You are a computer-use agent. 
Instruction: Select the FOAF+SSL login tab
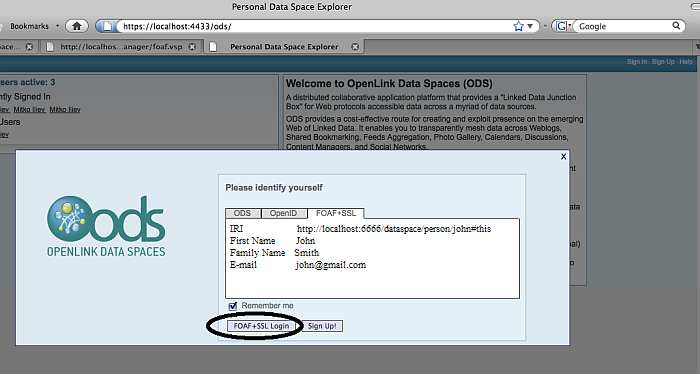click(x=336, y=213)
